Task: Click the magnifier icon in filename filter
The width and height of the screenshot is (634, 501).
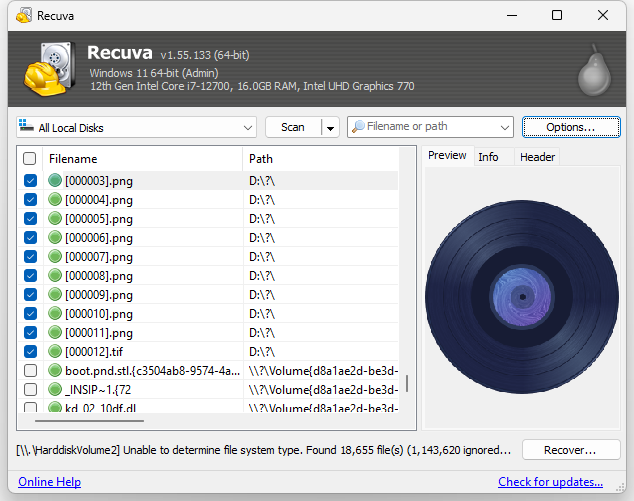Action: click(x=358, y=127)
